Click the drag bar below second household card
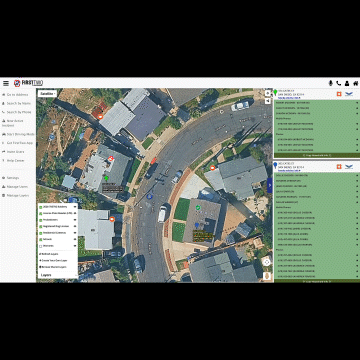The image size is (360, 360). 317,281
